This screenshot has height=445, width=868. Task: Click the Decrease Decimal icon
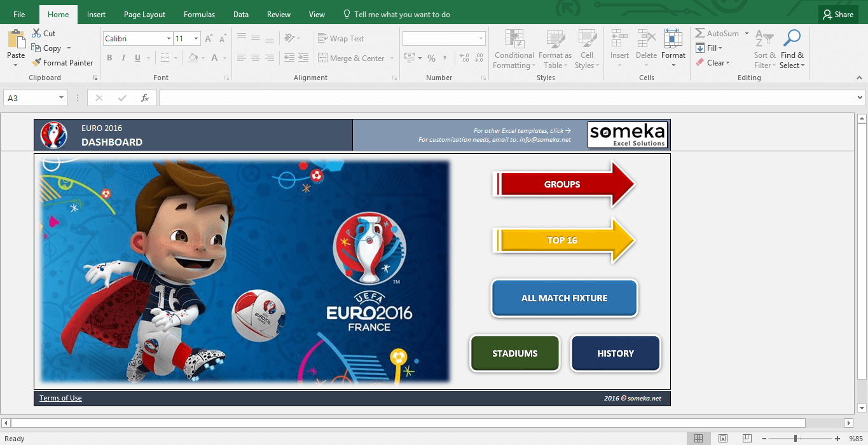pos(478,58)
